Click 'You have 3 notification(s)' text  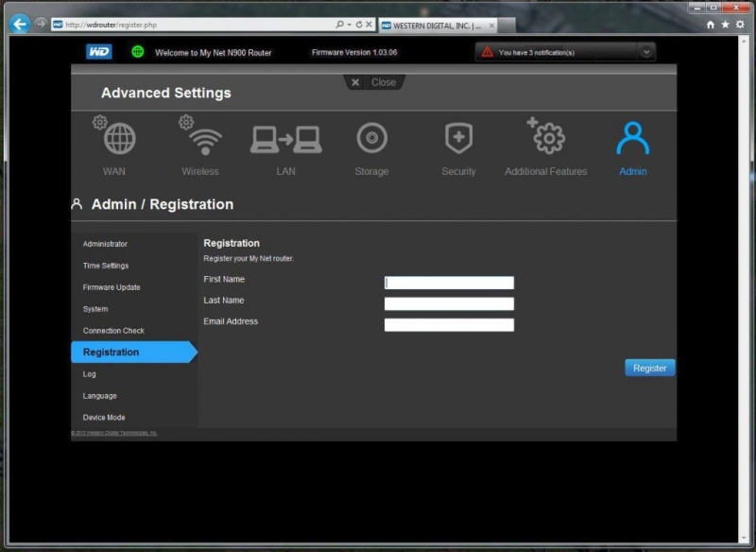[x=536, y=53]
